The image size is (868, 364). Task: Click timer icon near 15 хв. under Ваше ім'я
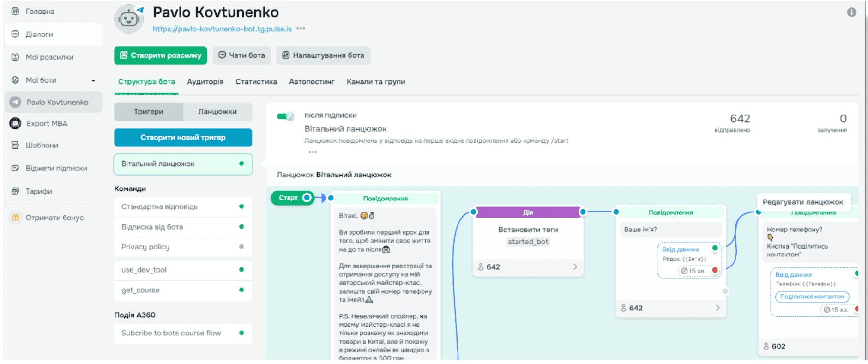pos(684,271)
